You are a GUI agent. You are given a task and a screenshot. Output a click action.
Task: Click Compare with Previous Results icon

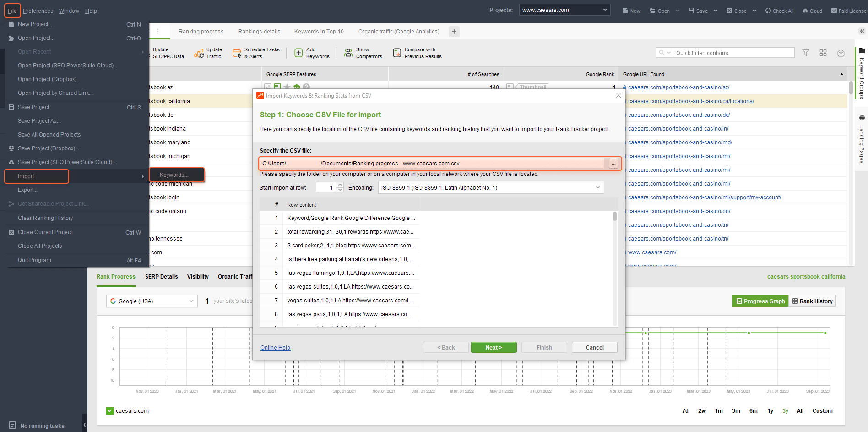[x=397, y=53]
